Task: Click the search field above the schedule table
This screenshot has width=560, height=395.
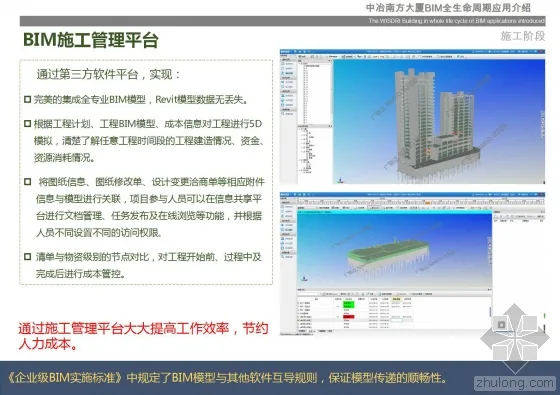Action: click(x=310, y=294)
